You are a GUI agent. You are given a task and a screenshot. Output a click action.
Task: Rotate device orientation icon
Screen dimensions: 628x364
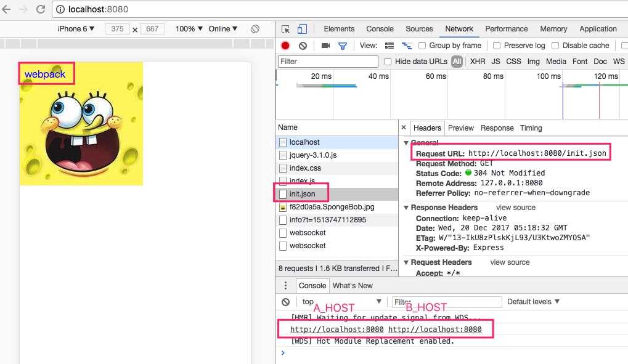(255, 29)
